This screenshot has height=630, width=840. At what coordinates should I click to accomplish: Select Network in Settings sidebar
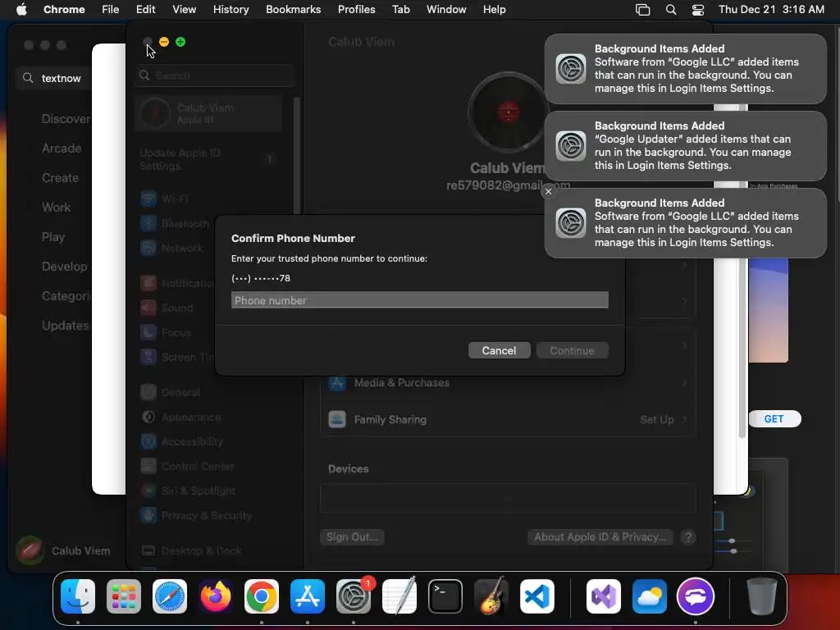point(171,248)
